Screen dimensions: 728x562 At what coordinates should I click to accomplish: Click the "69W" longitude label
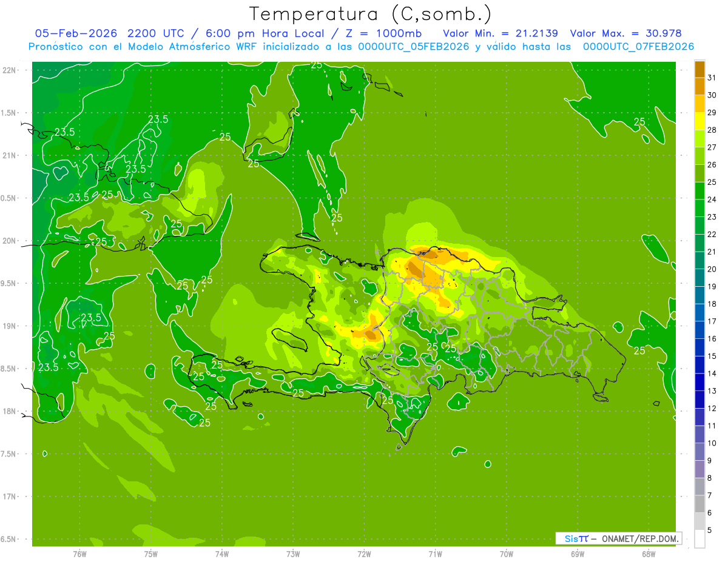tap(578, 554)
